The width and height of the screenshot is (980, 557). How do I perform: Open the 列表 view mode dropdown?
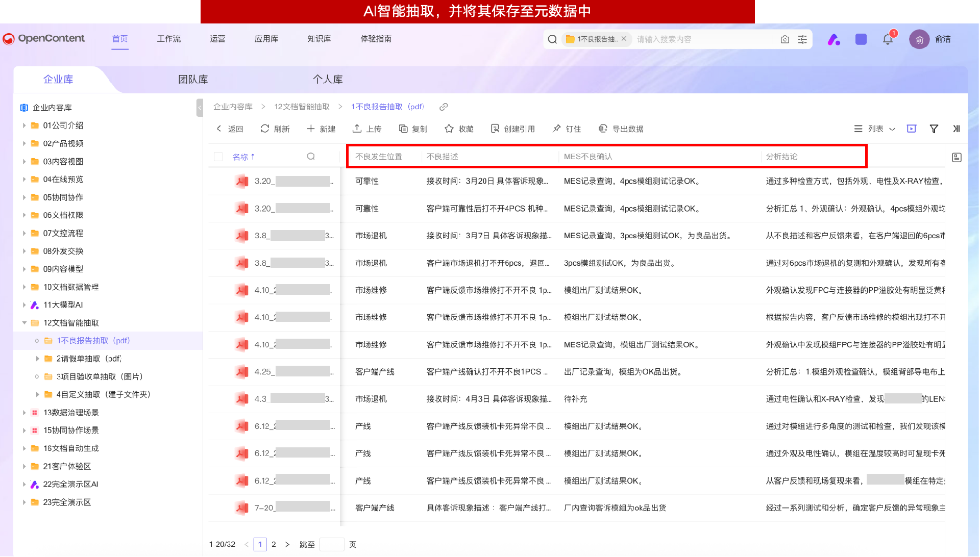875,129
